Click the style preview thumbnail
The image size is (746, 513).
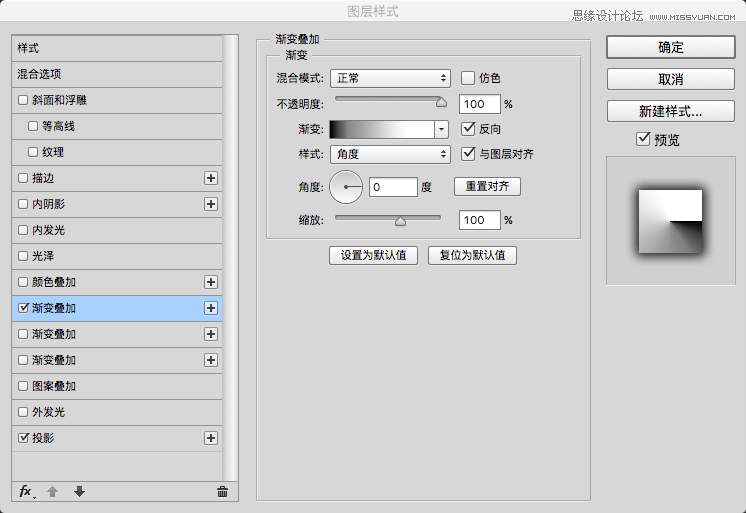coord(671,221)
